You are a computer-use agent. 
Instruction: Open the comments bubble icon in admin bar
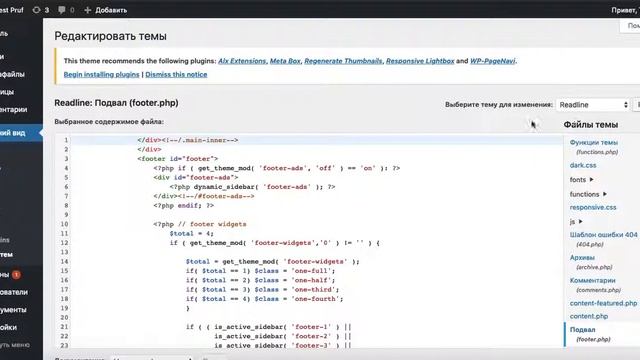(x=66, y=10)
